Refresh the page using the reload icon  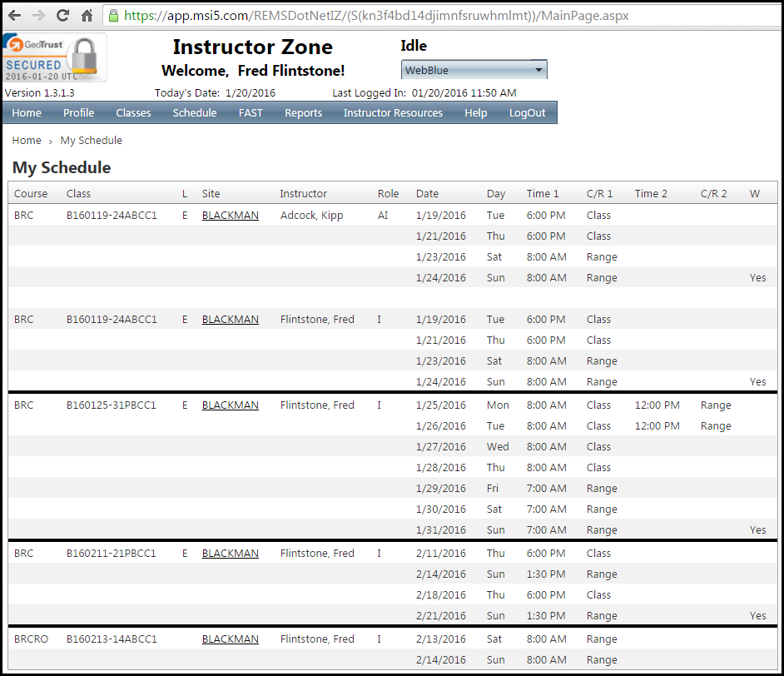point(62,15)
